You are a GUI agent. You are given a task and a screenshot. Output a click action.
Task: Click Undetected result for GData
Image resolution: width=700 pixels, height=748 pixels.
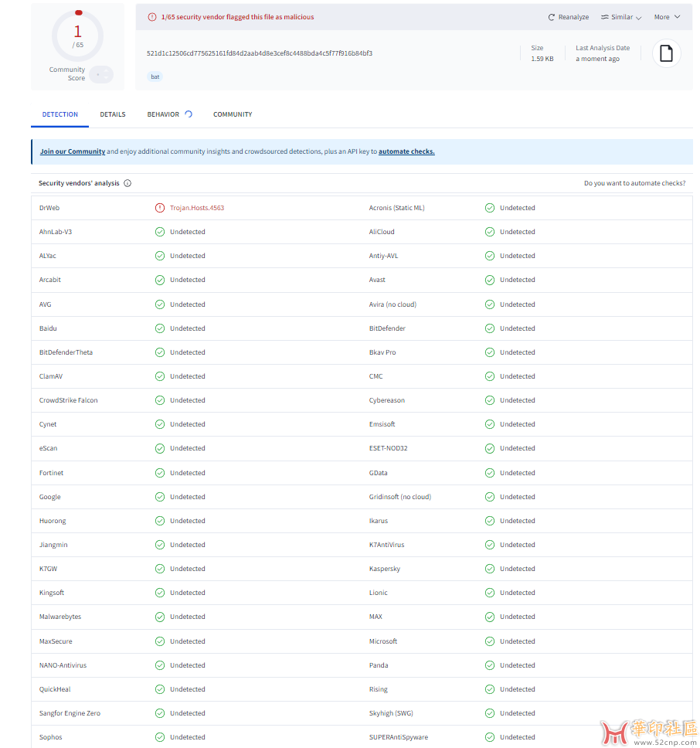pyautogui.click(x=518, y=473)
